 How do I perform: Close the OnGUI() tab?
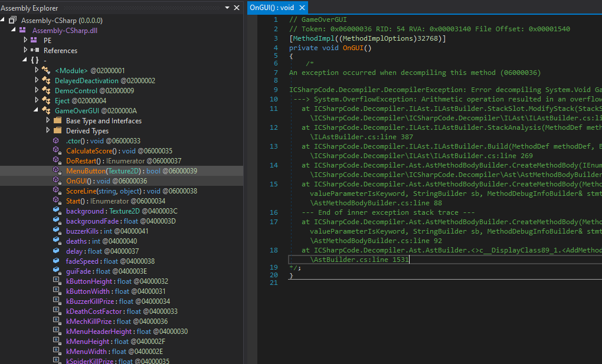click(x=302, y=8)
